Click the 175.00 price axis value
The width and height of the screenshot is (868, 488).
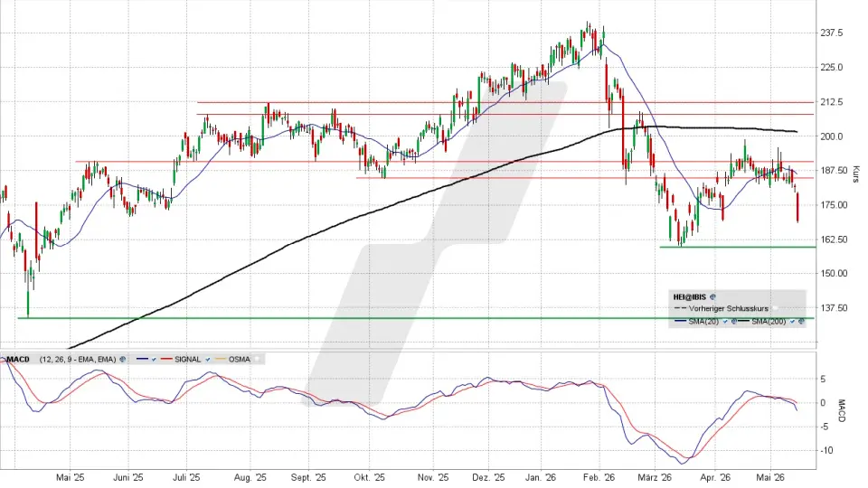click(834, 205)
